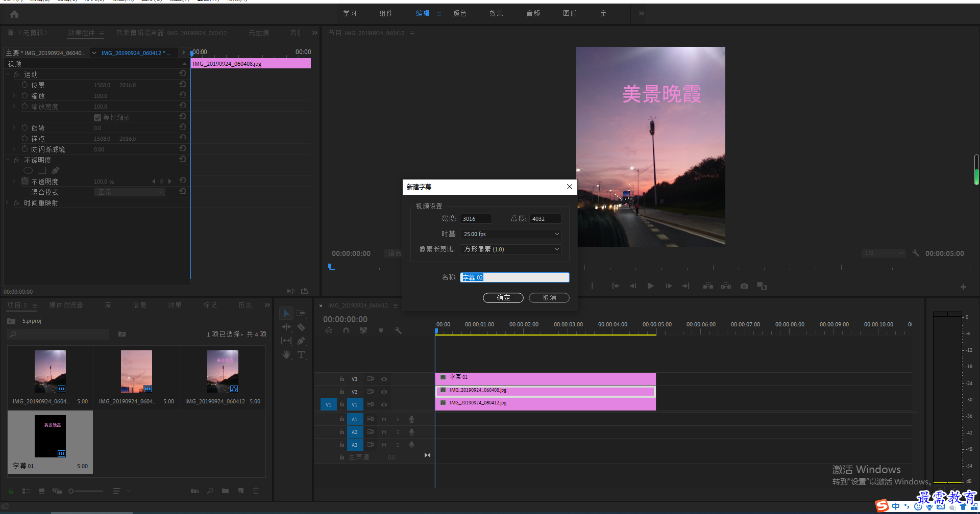Toggle voice-over record mic on A3
The width and height of the screenshot is (980, 514).
[411, 445]
